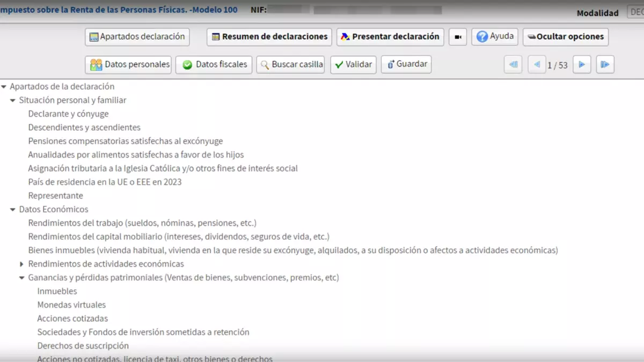This screenshot has width=644, height=362.
Task: Collapse Ganancias y pérdidas patrimoniales
Action: point(22,278)
